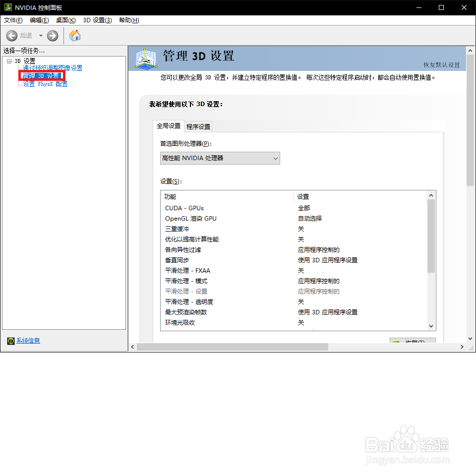Image resolution: width=476 pixels, height=476 pixels.
Task: Select the 平滑处理 - FXAA row
Action: (x=294, y=271)
